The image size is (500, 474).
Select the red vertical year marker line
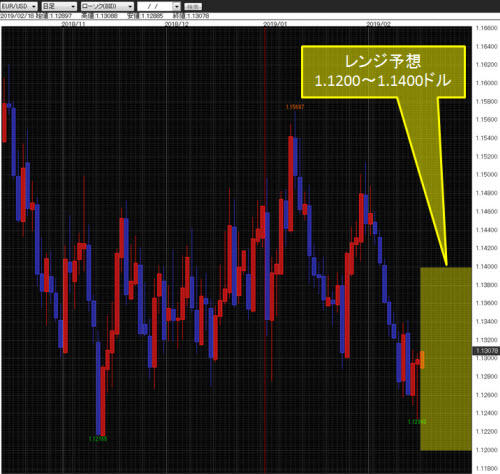pyautogui.click(x=265, y=250)
